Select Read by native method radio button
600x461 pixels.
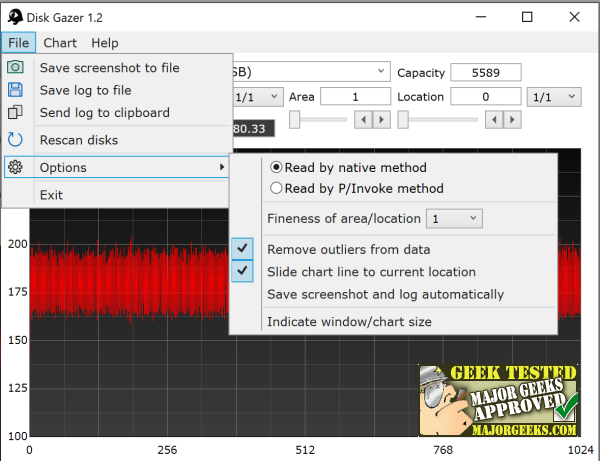(276, 167)
